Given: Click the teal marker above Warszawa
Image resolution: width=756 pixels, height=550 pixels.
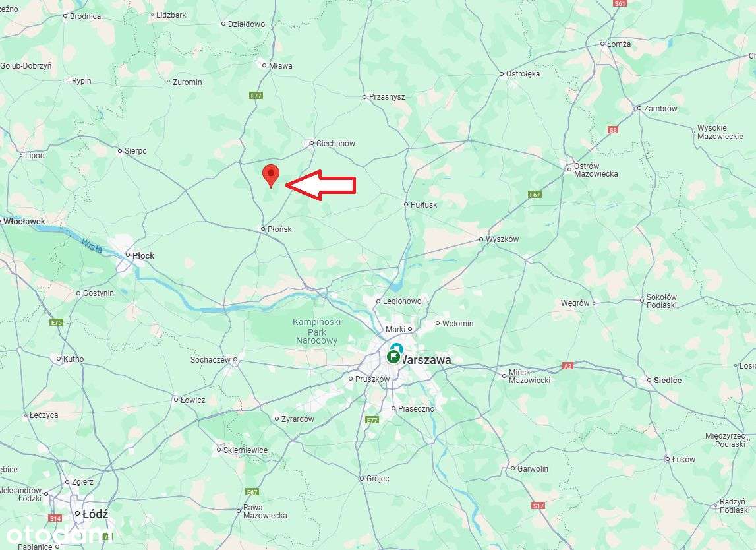Looking at the screenshot, I should click(397, 347).
